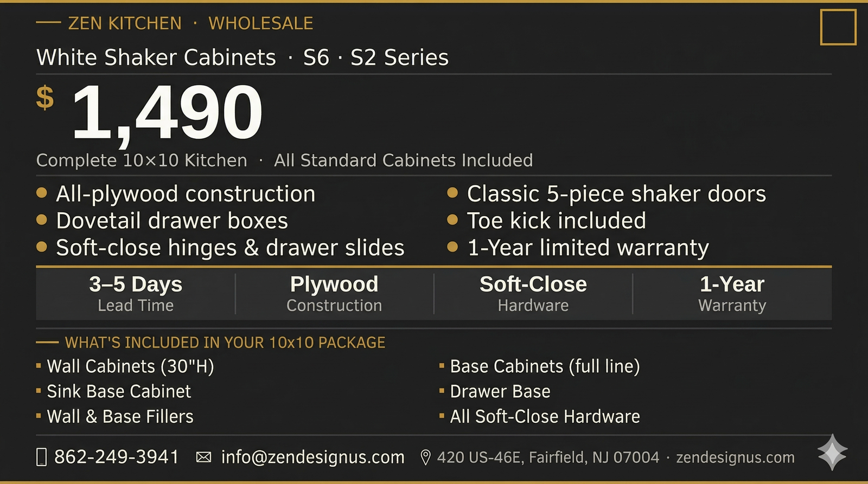Select the 1-Year Warranty tile

(732, 293)
